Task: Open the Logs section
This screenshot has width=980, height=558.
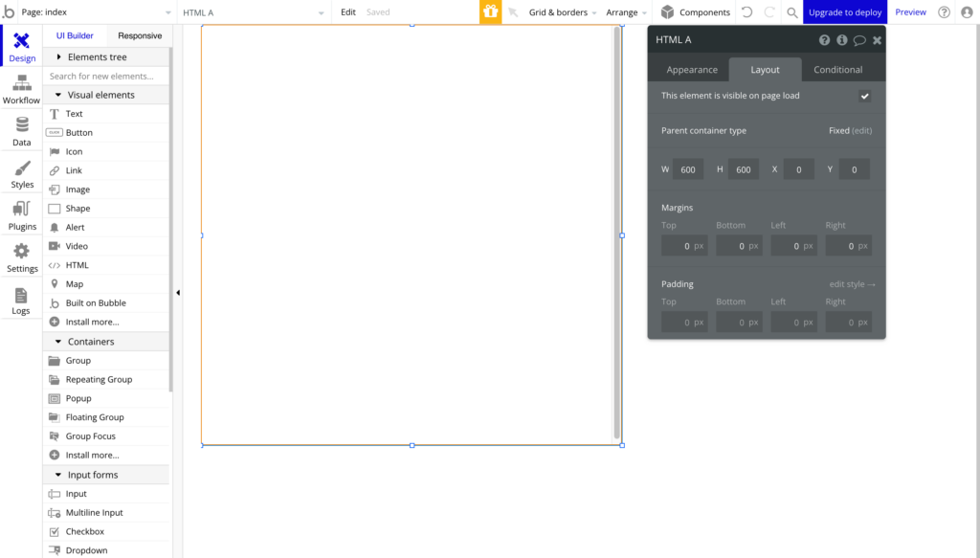Action: pos(22,301)
